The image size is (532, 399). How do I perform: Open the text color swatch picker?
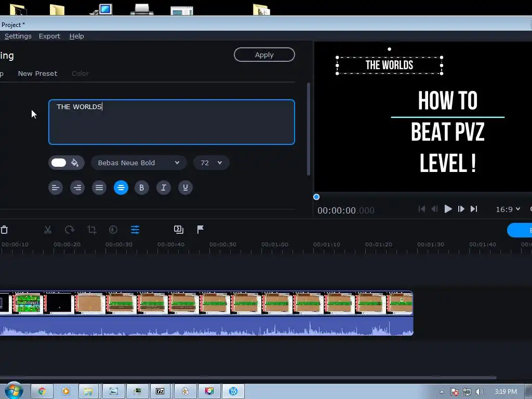59,163
